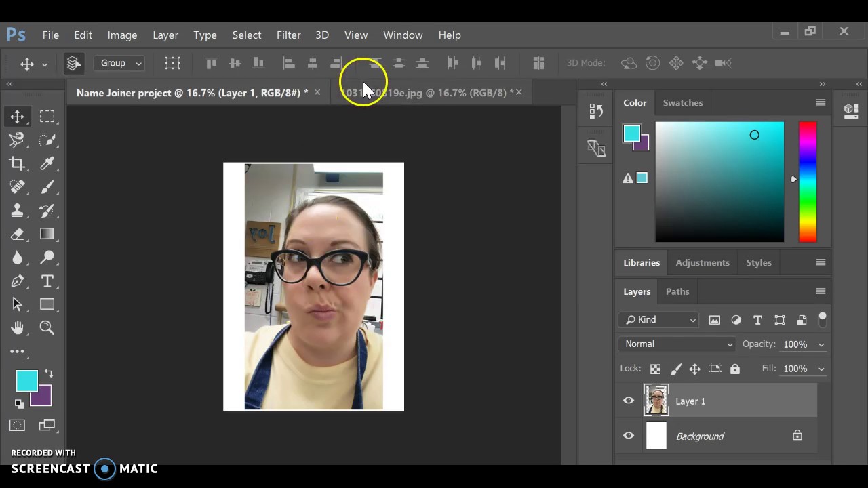Select the Eyedropper tool
Screen dimensions: 868x488
[47, 163]
